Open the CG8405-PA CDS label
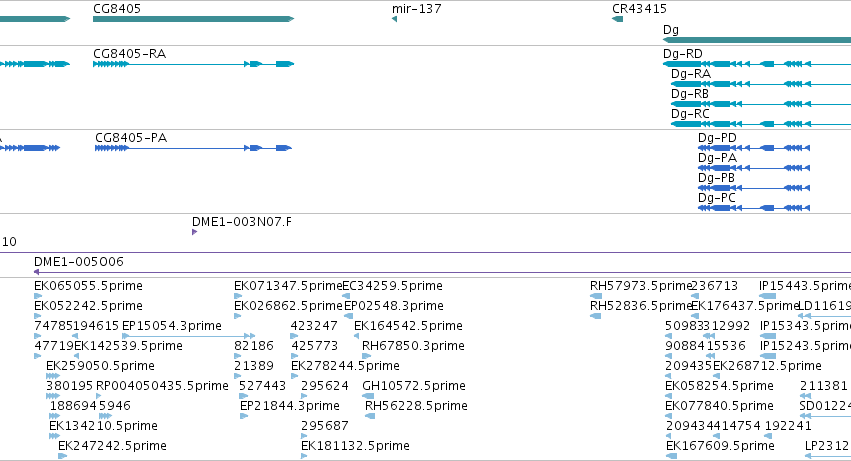 131,138
